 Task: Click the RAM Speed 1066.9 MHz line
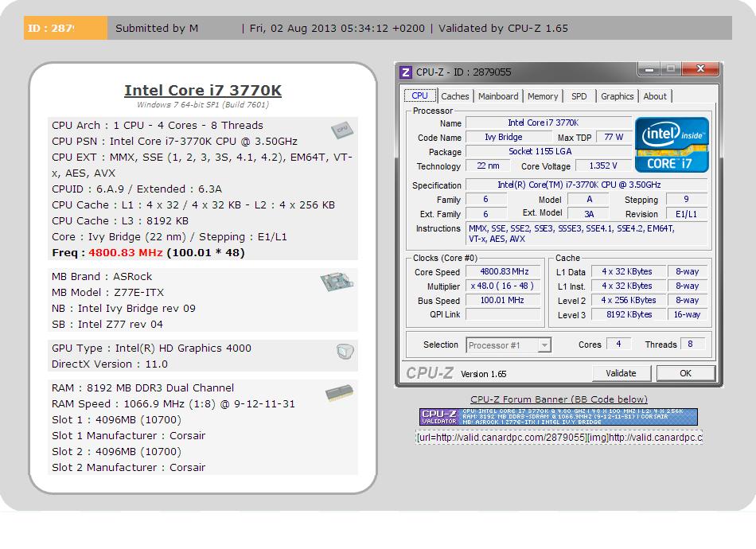173,404
